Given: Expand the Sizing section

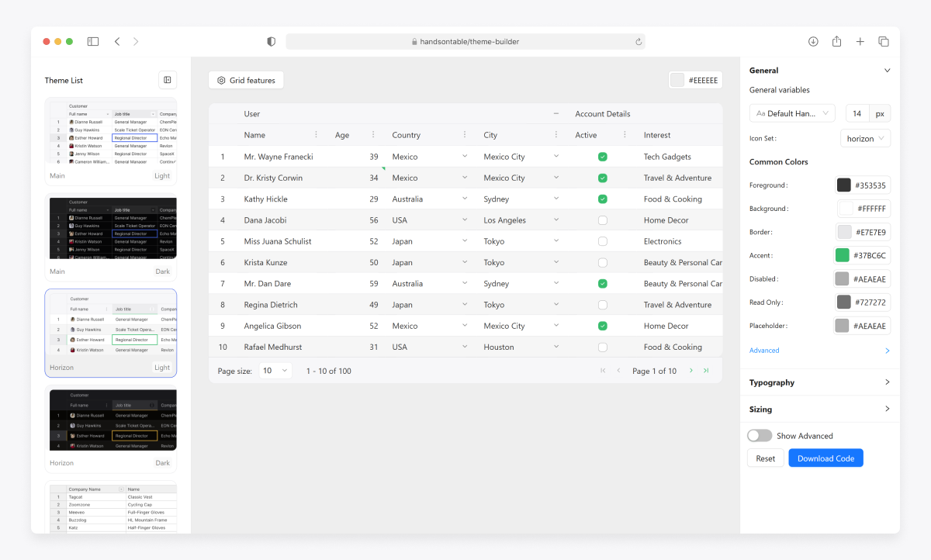Looking at the screenshot, I should (820, 409).
